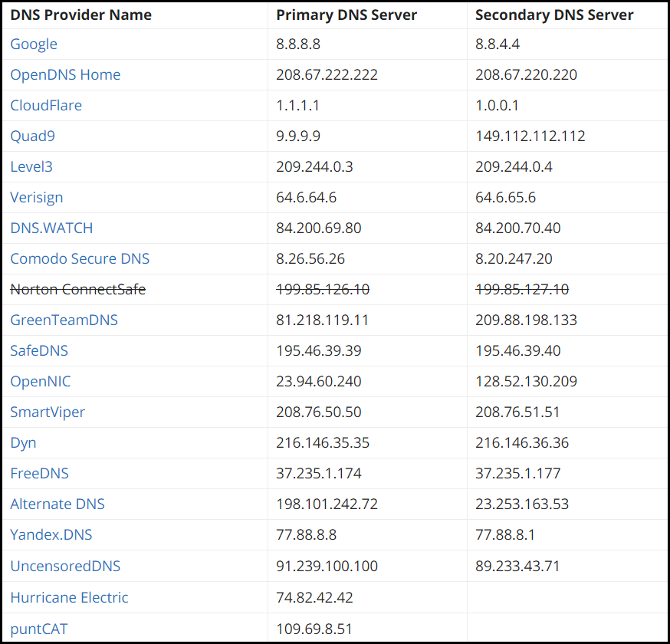Click the Secondary DNS Server column header
The height and width of the screenshot is (644, 670).
554,15
